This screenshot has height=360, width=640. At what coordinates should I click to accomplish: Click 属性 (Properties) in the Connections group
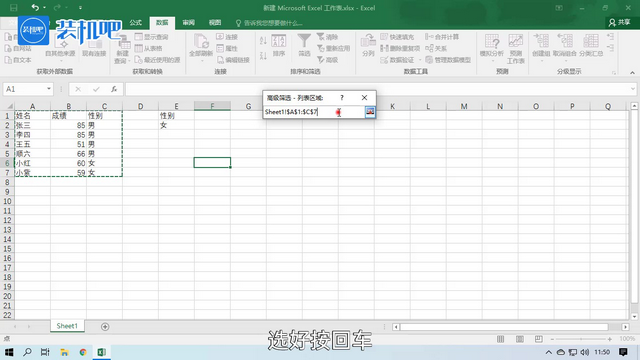click(x=227, y=48)
